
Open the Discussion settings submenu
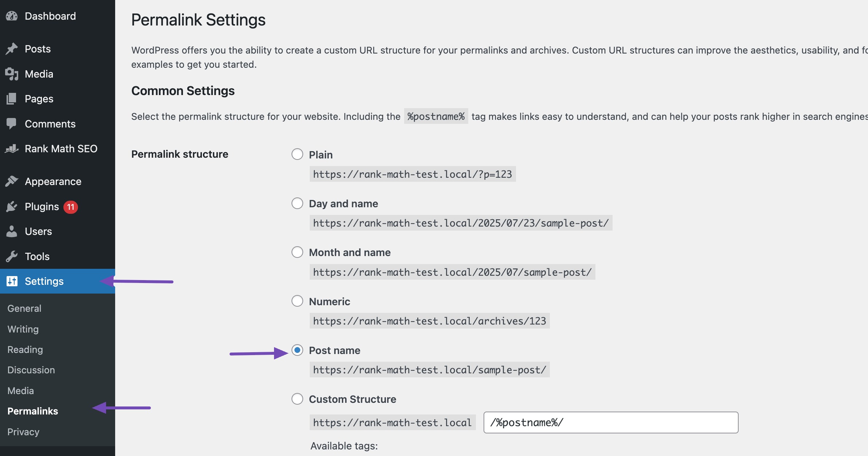click(x=31, y=370)
